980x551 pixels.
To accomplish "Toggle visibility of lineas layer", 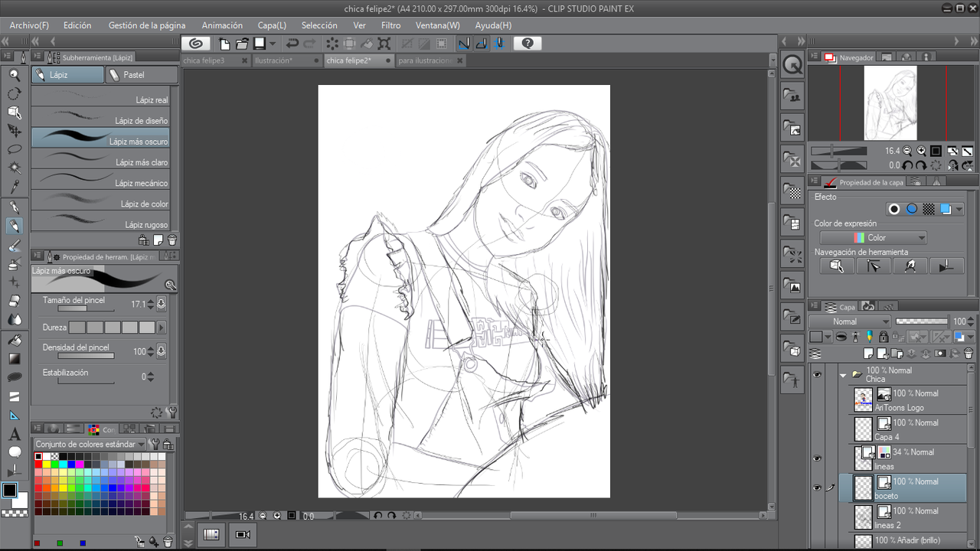I will point(817,458).
